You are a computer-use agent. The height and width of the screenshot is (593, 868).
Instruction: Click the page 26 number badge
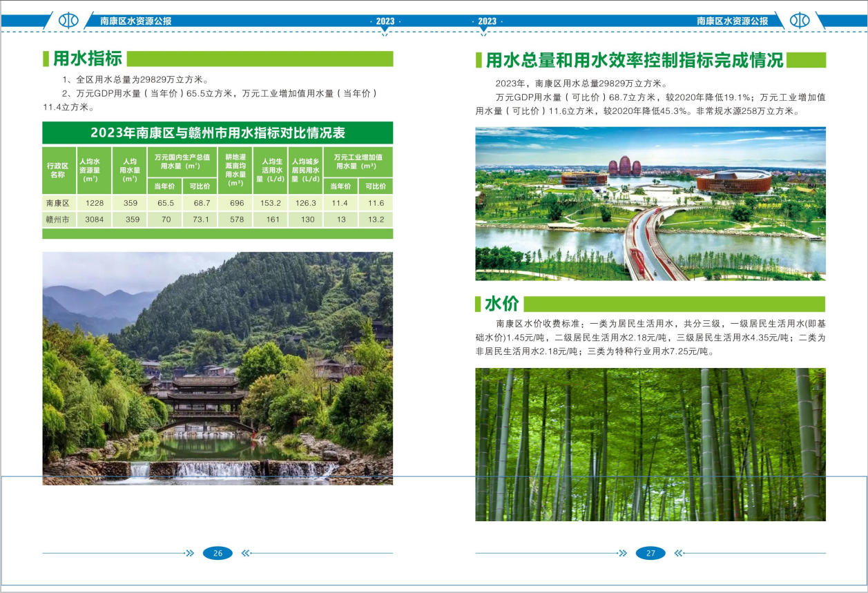point(218,553)
